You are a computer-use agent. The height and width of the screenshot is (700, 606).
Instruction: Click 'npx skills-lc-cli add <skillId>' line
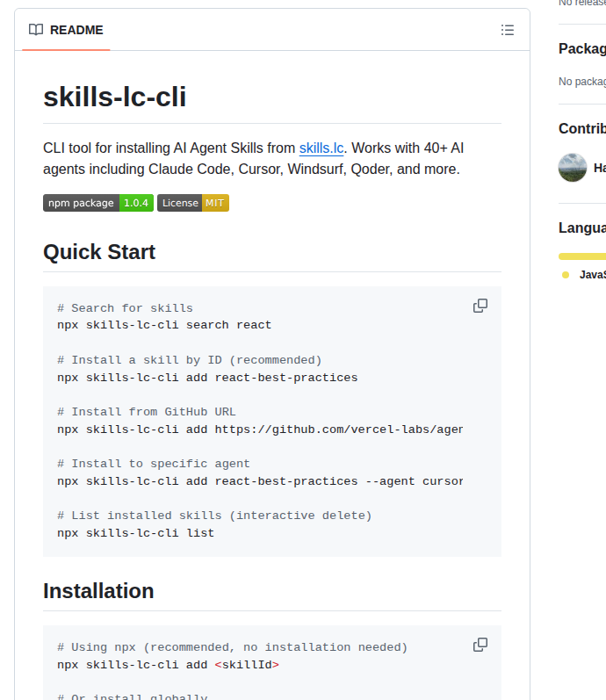pyautogui.click(x=168, y=665)
